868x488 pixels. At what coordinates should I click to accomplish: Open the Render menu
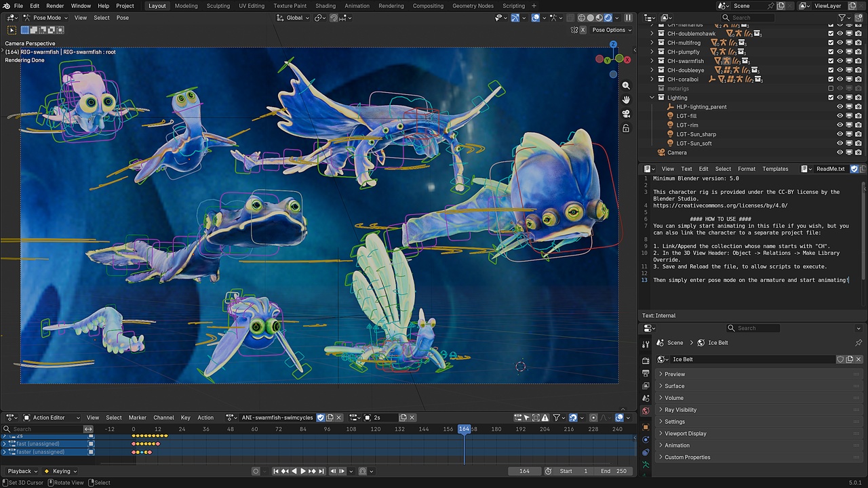click(x=55, y=5)
